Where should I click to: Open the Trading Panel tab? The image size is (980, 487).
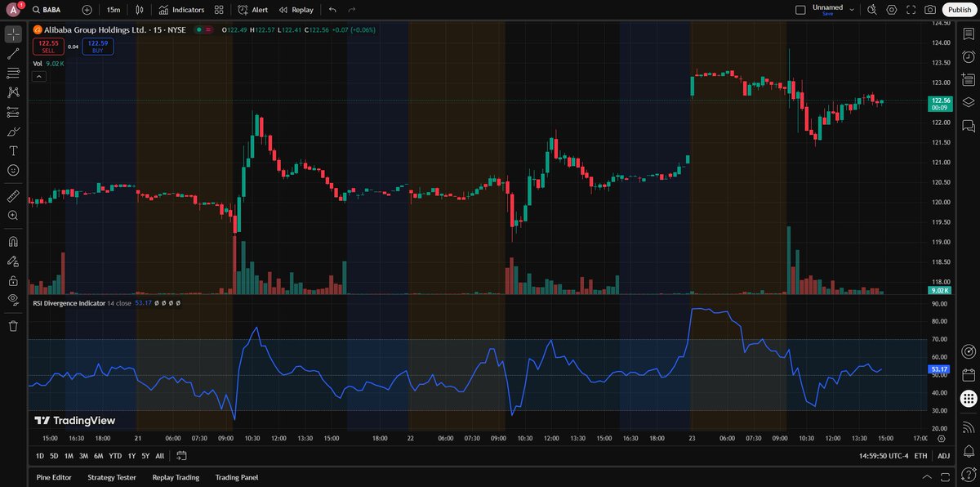(x=238, y=477)
